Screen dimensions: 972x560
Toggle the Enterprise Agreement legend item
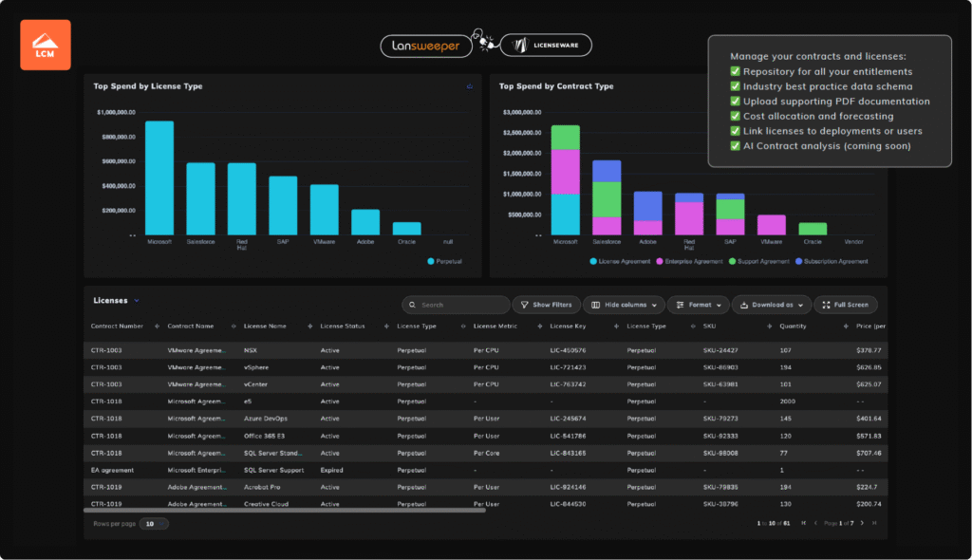(689, 262)
